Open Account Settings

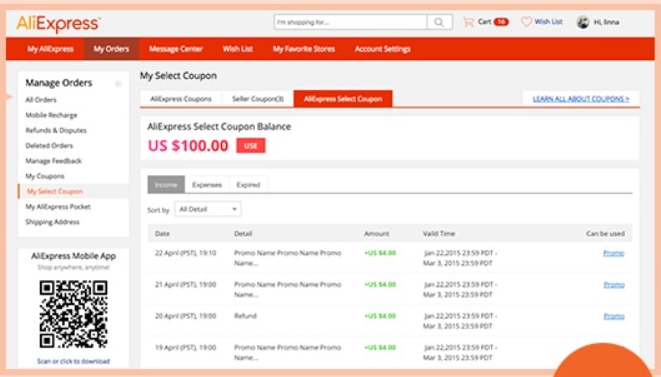[x=382, y=49]
